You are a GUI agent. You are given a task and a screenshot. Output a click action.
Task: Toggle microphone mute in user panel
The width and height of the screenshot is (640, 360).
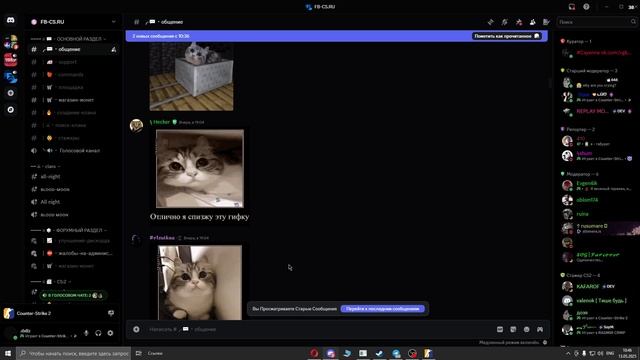click(x=86, y=333)
